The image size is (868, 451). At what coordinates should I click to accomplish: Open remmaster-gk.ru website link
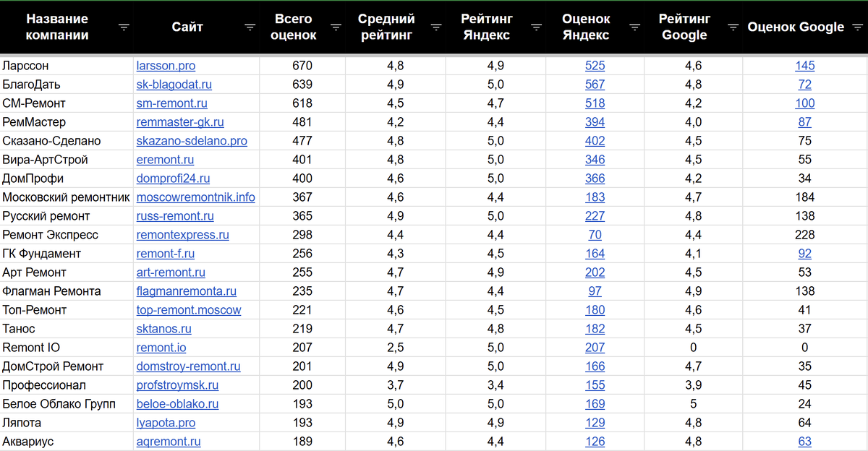(x=180, y=122)
